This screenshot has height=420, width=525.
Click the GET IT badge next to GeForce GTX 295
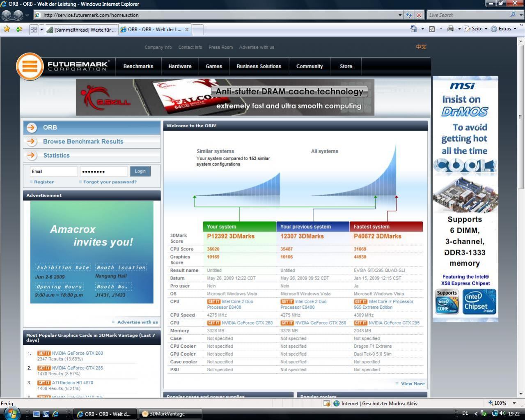[x=360, y=323]
